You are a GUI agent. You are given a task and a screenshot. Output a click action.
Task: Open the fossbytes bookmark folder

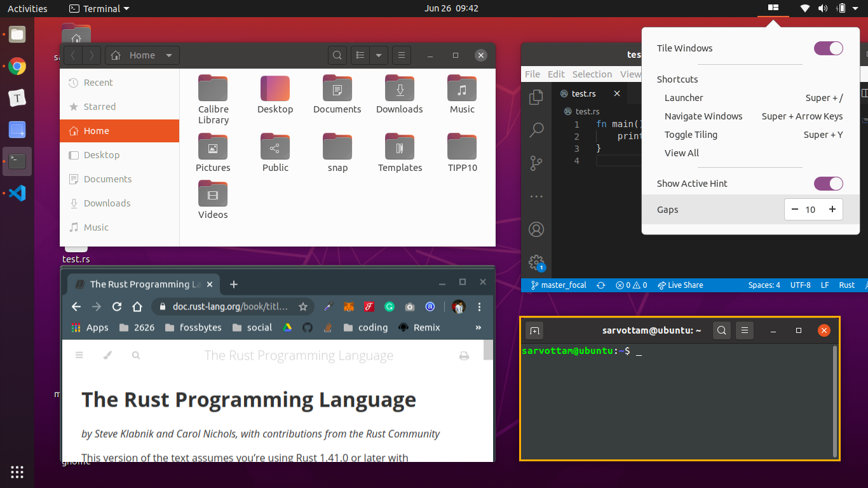coord(193,328)
